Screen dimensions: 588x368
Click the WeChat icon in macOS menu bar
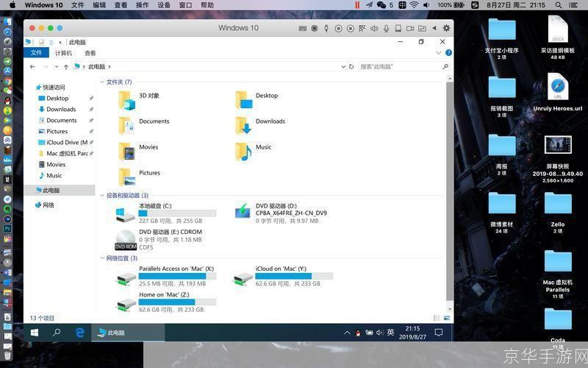click(x=381, y=5)
